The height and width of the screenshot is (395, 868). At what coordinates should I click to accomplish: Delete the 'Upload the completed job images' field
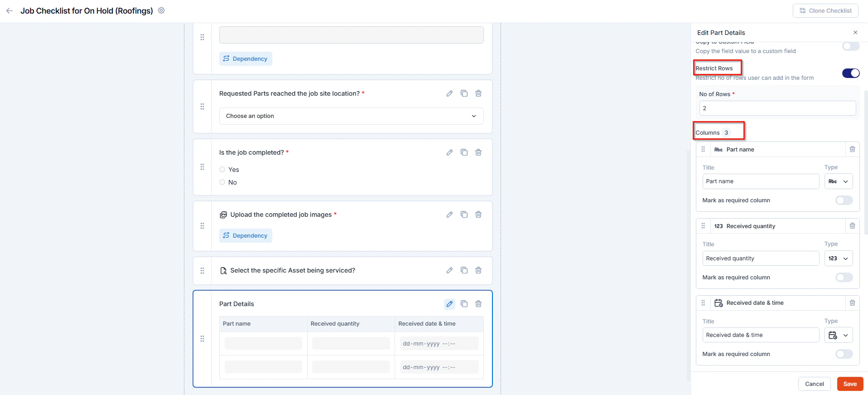pos(478,215)
